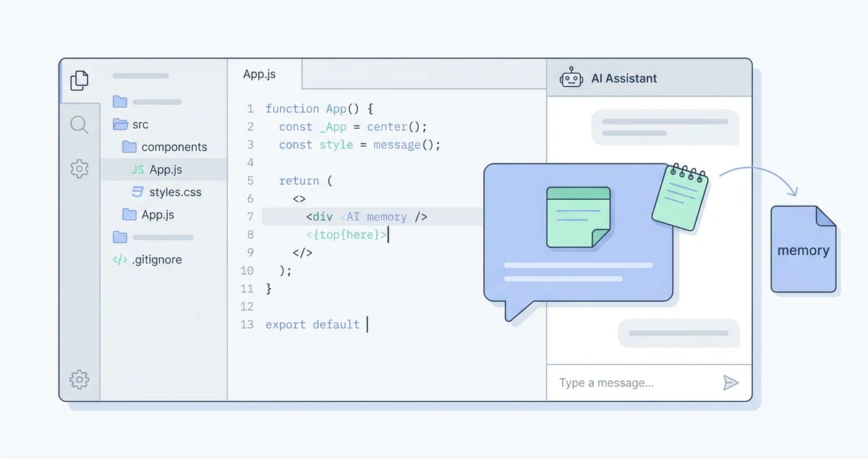Click the <{top{here}> code on line 8
This screenshot has height=459, width=868.
tap(347, 235)
